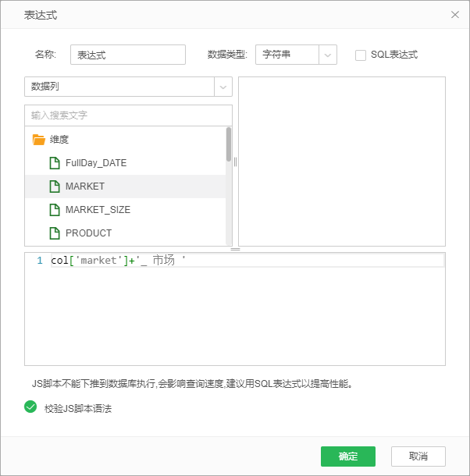Open the 数据类型 字符串 dropdown arrow
Screen dimensions: 470x476
[x=327, y=55]
